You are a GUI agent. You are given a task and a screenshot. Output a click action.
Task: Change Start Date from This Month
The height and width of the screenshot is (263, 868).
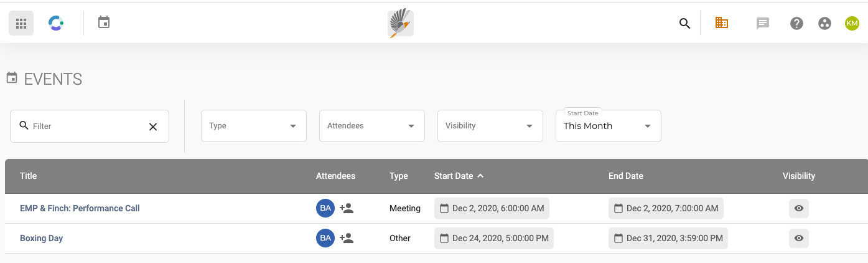[x=608, y=126]
